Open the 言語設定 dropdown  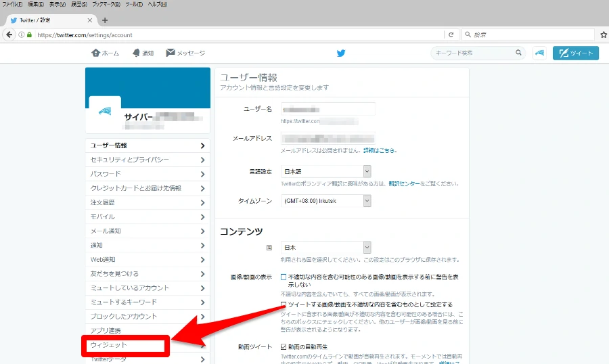(x=326, y=171)
